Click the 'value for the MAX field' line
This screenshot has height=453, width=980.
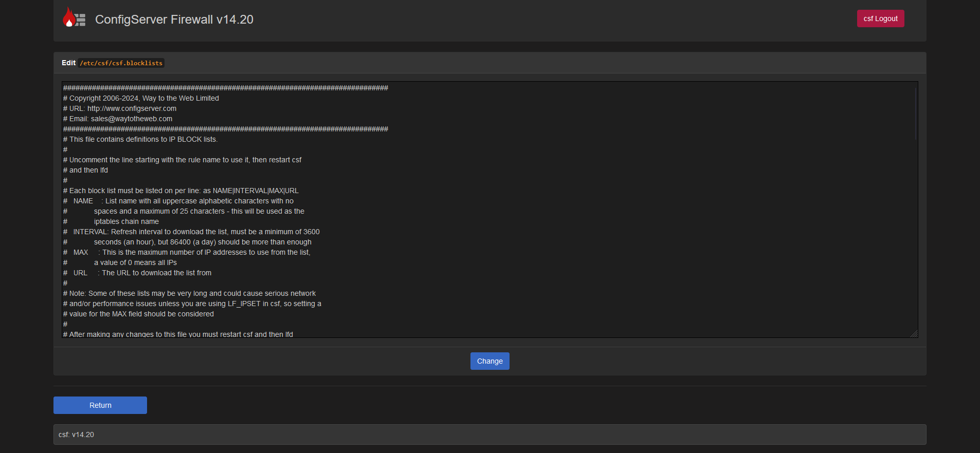coord(138,314)
